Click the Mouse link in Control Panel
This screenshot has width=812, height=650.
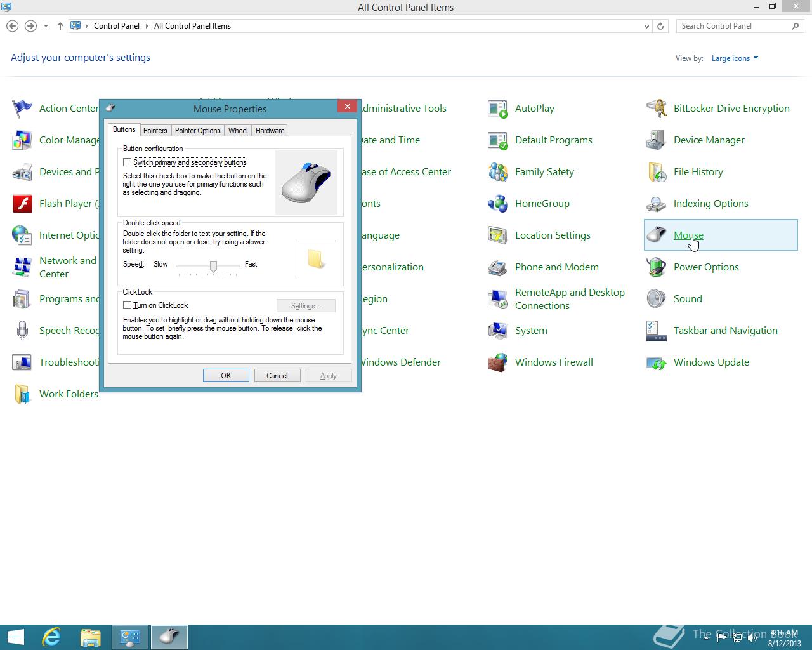pyautogui.click(x=688, y=235)
